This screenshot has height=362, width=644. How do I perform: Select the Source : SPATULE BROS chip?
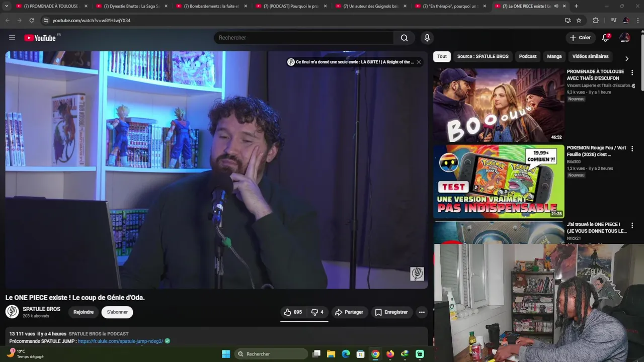(x=482, y=56)
